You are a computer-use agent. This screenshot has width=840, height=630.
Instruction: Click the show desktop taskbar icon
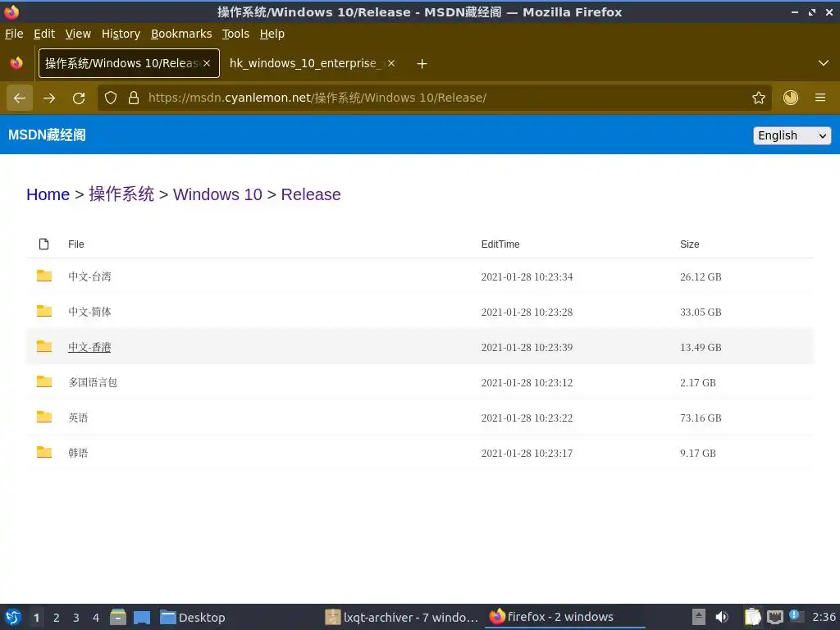click(x=142, y=617)
